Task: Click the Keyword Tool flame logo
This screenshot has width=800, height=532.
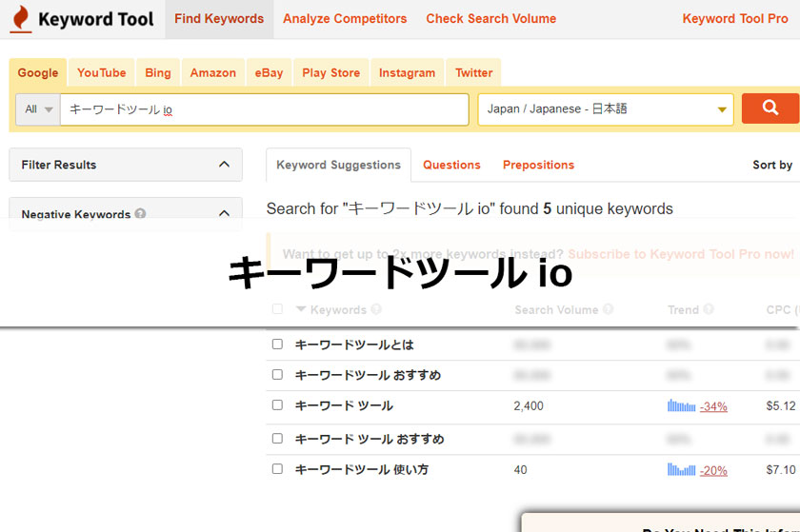Action: pos(21,19)
